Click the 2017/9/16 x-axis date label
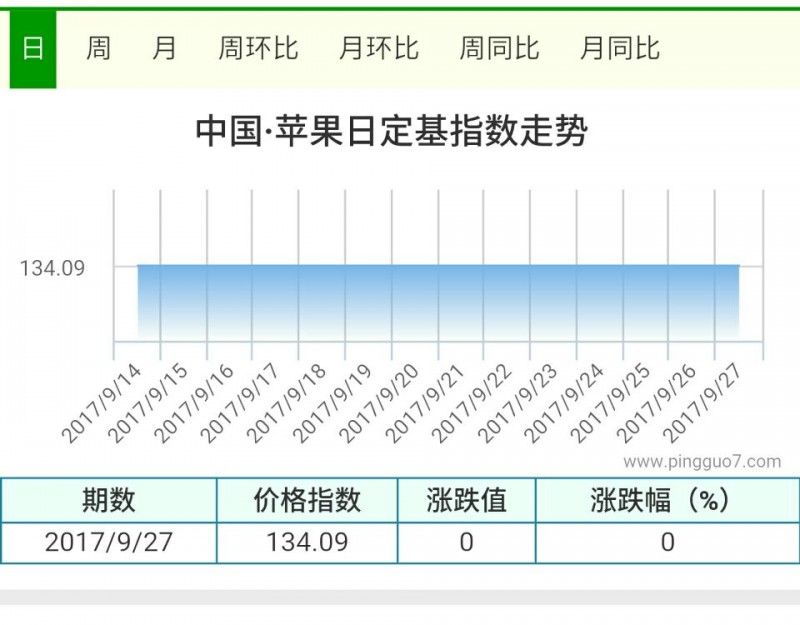Screen dimensions: 800x625 point(194,403)
